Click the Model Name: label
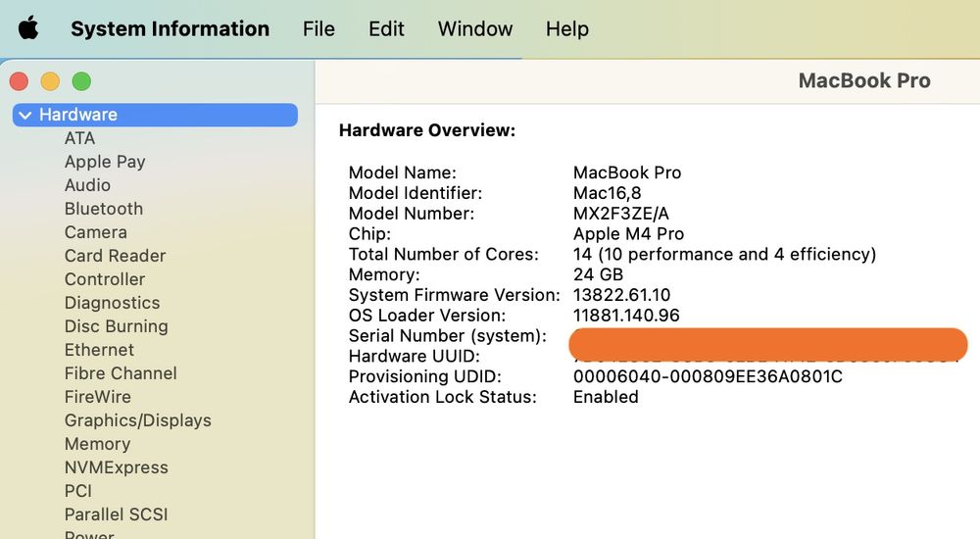This screenshot has height=539, width=980. pos(403,172)
